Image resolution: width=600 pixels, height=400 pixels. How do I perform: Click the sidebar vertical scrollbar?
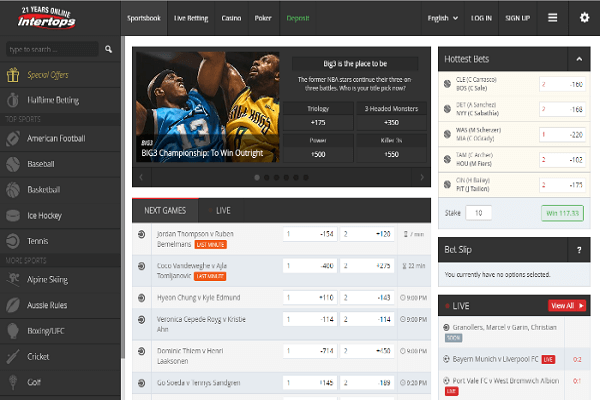click(123, 197)
